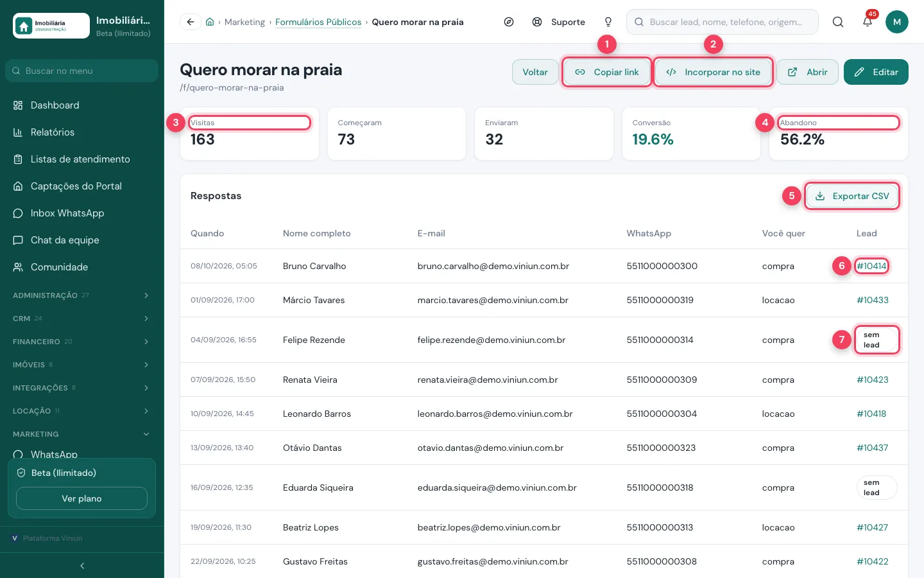Open Comunidade in sidebar
This screenshot has width=924, height=578.
[x=82, y=267]
